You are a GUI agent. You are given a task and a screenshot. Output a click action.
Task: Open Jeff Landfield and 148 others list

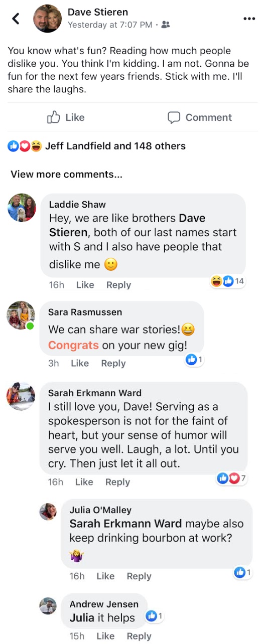click(x=115, y=146)
